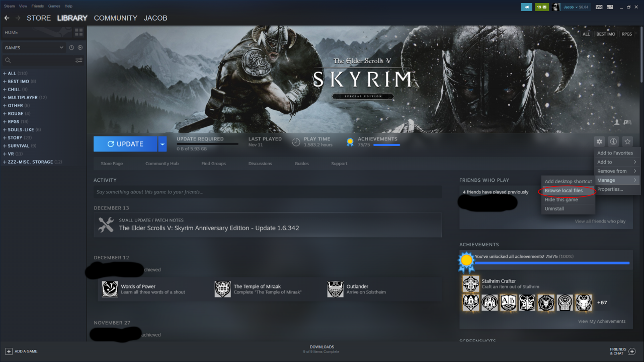Click the 'Say something about this game' field
Image resolution: width=644 pixels, height=362 pixels.
(x=268, y=192)
